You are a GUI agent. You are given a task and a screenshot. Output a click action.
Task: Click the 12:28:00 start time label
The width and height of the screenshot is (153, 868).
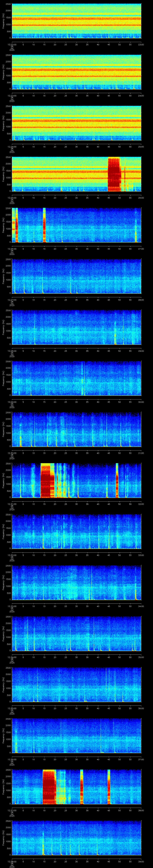12,351
